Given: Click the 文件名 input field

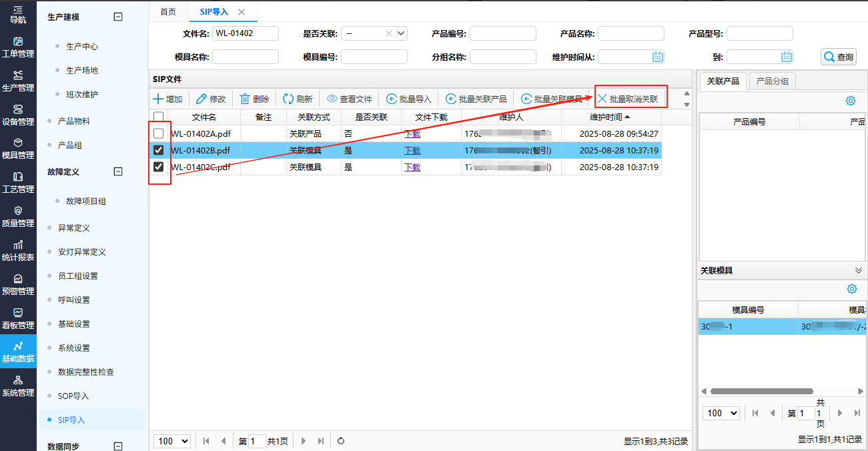Looking at the screenshot, I should point(245,33).
